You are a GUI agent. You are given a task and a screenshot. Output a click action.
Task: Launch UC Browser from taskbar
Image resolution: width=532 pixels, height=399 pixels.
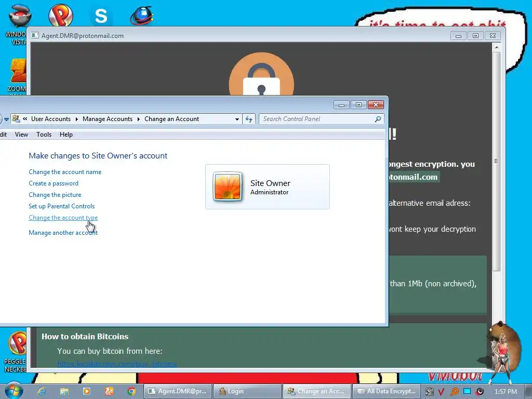[x=109, y=391]
